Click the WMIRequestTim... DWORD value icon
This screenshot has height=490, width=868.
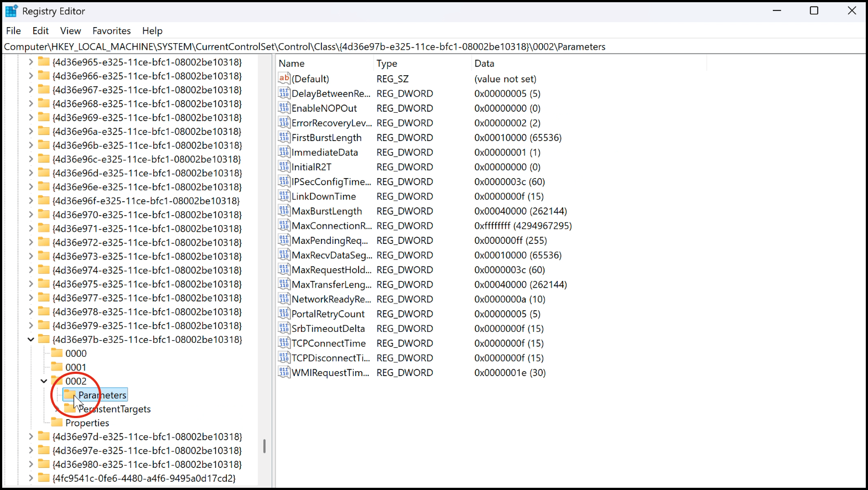(x=284, y=372)
